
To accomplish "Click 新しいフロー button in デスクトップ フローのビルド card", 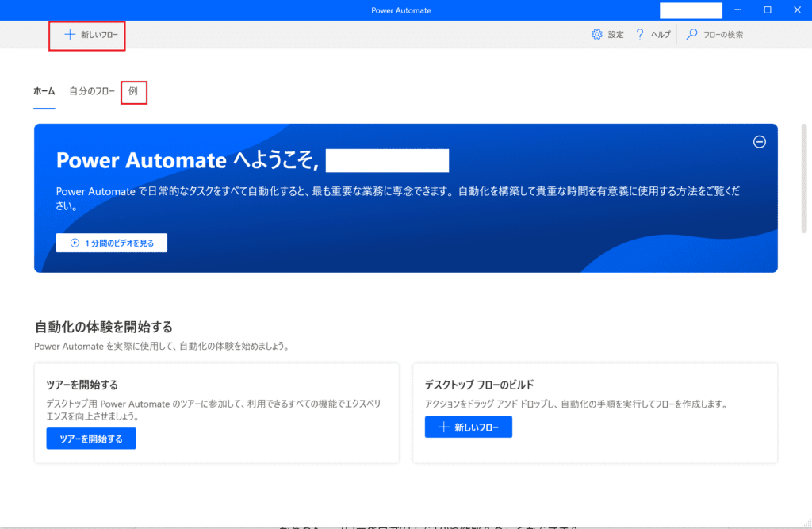I will coord(468,427).
